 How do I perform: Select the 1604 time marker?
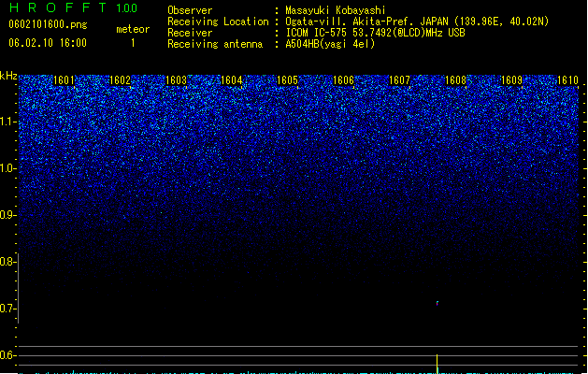[x=232, y=80]
